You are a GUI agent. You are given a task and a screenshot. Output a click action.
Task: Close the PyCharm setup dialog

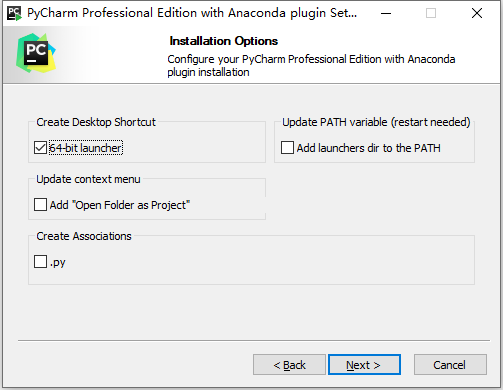(x=477, y=13)
